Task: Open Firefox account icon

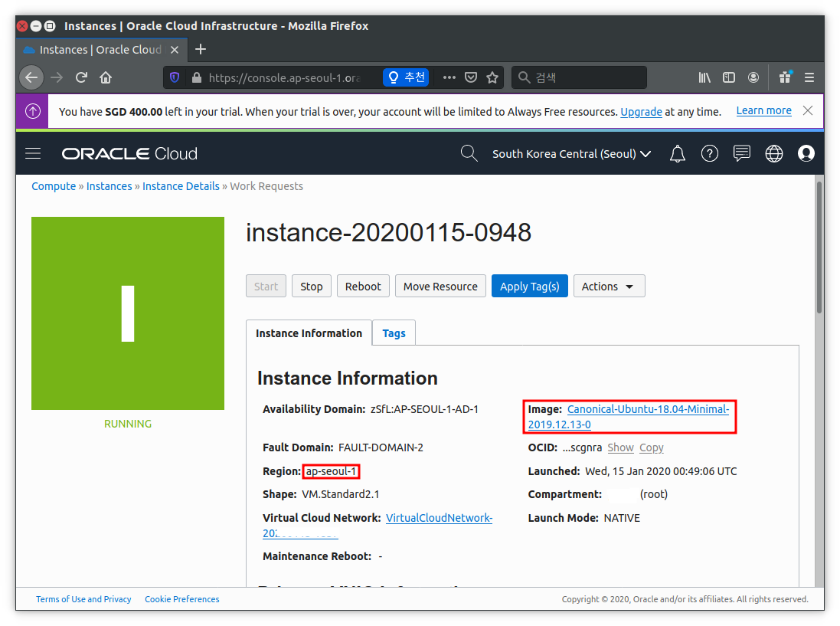Action: pos(753,77)
